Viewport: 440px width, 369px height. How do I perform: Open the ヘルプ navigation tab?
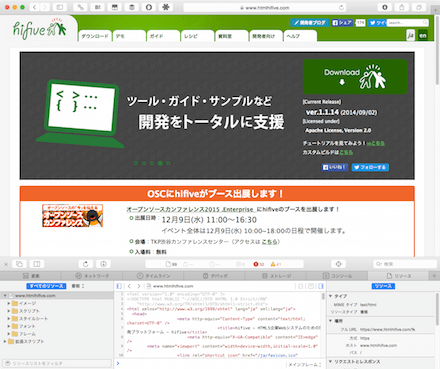coord(300,36)
